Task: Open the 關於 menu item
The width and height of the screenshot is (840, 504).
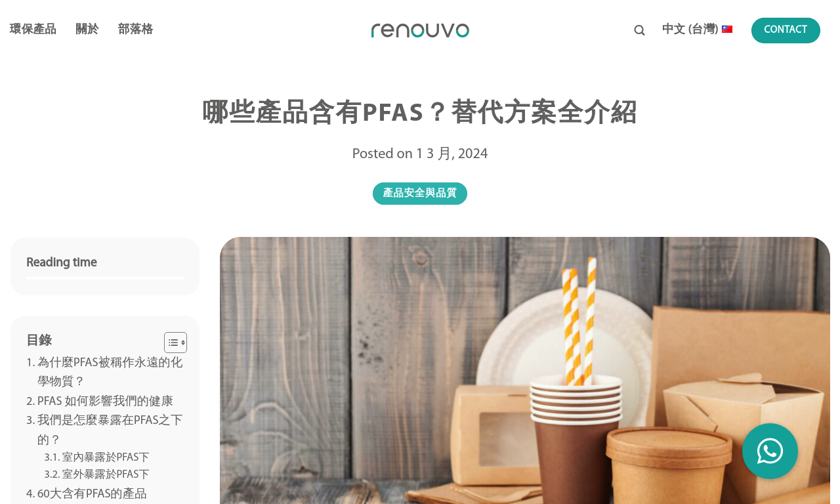Action: coord(87,30)
